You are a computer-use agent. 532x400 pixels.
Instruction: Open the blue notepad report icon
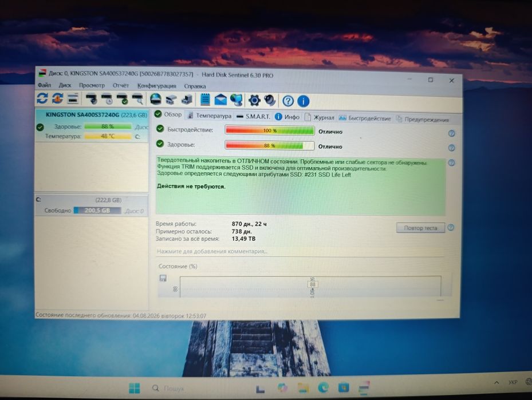[205, 100]
